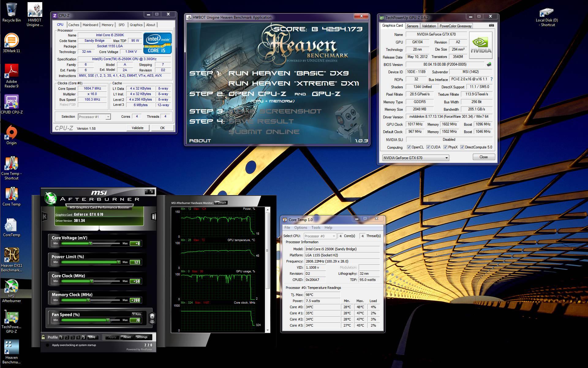Select Afterburner profile slot 5
Image resolution: width=588 pixels, height=368 pixels.
click(83, 337)
